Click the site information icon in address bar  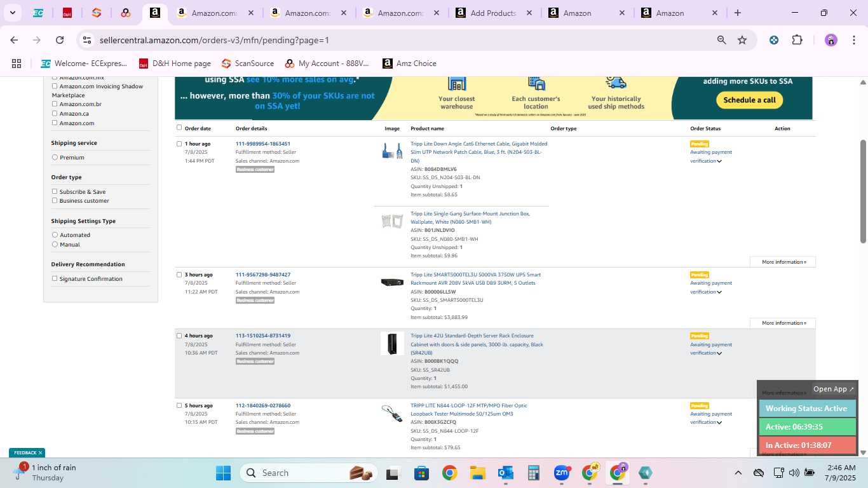pos(87,40)
